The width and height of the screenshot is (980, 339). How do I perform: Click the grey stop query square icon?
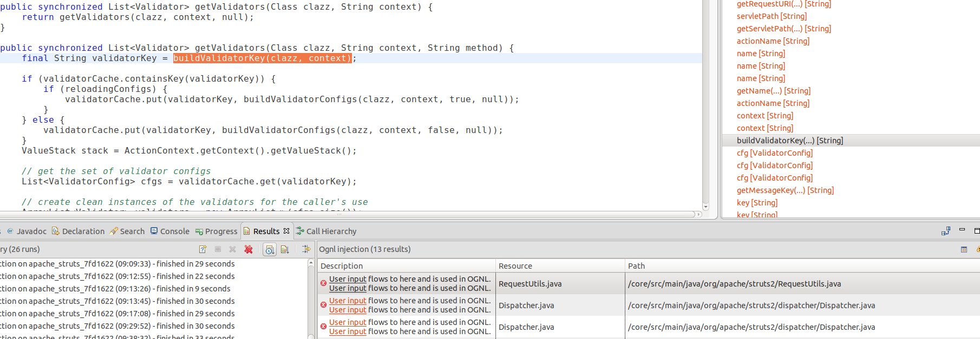coord(218,249)
